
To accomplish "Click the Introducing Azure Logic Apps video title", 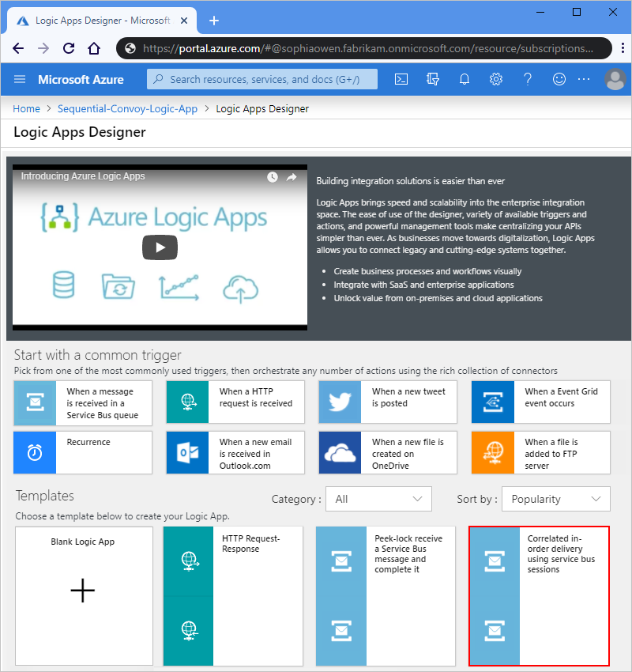I will [x=83, y=176].
